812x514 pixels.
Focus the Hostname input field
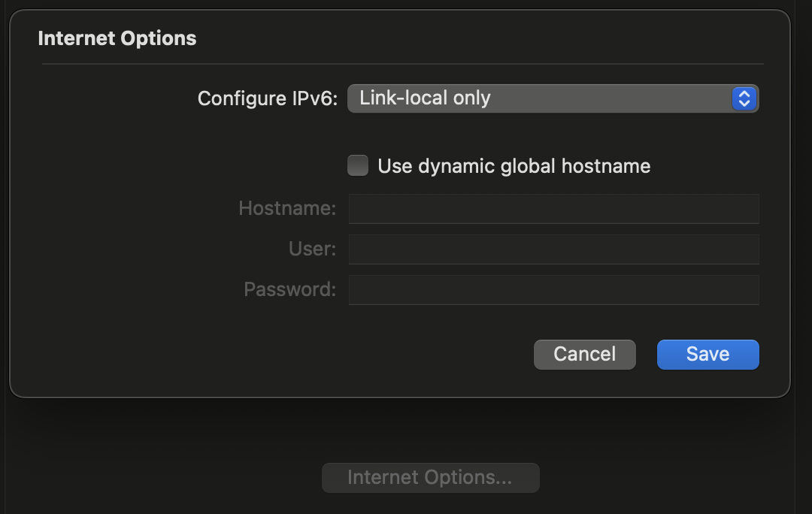554,209
